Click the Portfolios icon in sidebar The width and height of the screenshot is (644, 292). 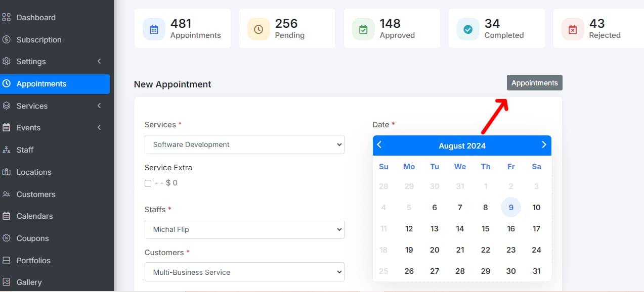pyautogui.click(x=7, y=261)
